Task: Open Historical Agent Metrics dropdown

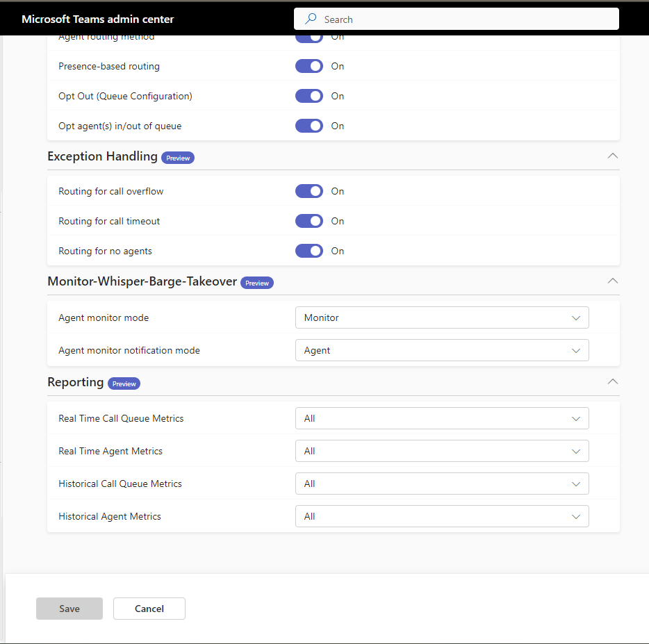Action: click(x=442, y=516)
